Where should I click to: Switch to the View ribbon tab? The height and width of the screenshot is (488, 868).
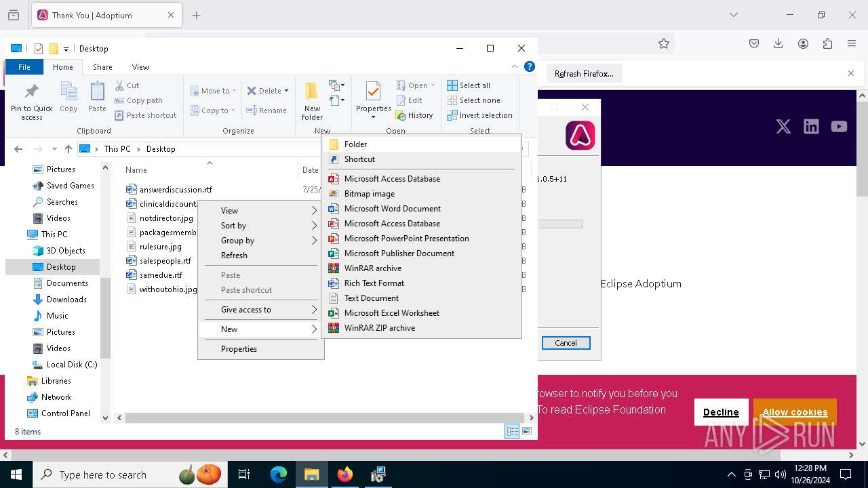[140, 67]
